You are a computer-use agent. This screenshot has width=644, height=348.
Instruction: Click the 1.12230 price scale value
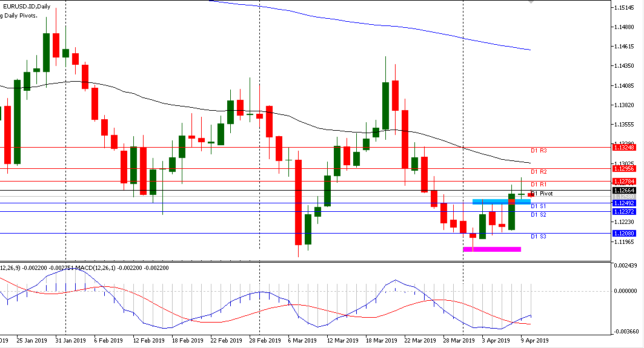pos(624,222)
